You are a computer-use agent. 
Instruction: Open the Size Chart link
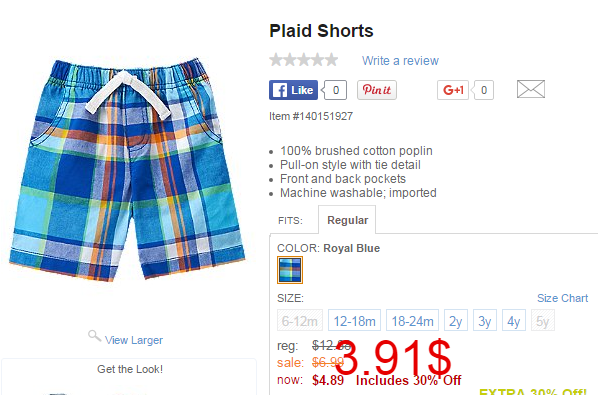point(563,298)
